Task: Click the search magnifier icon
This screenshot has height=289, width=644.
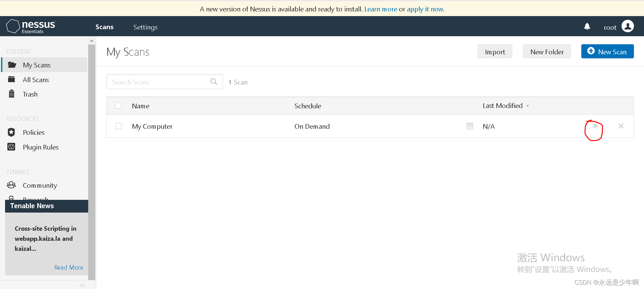Action: 214,81
